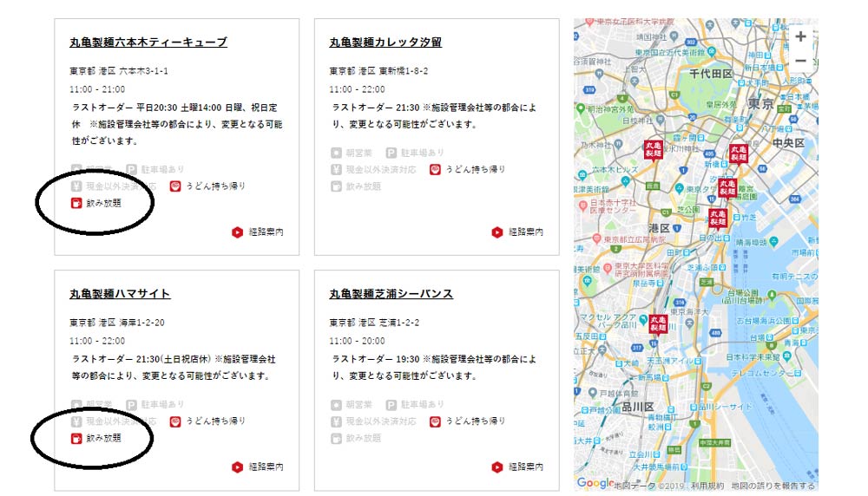Zoom out the map with the minus button
Viewport: 868px width, 496px height.
point(800,61)
